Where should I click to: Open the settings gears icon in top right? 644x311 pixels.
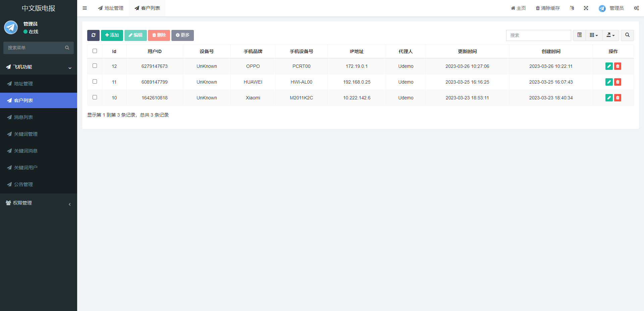pos(636,8)
